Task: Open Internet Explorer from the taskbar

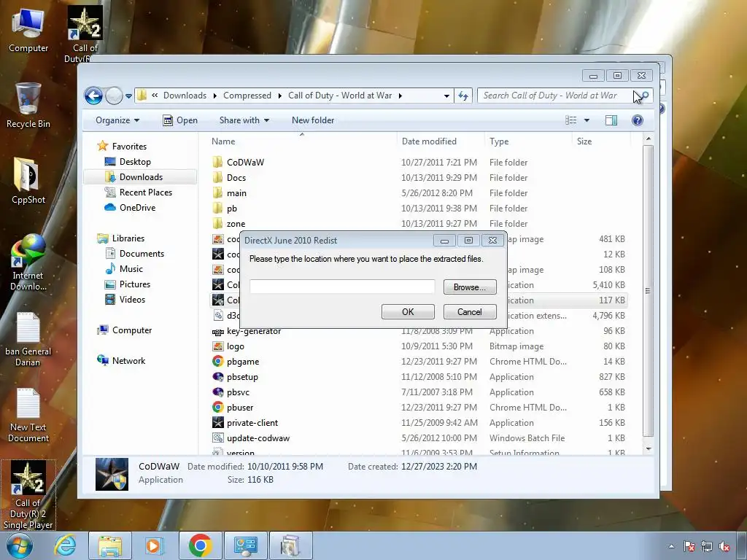Action: (65, 545)
